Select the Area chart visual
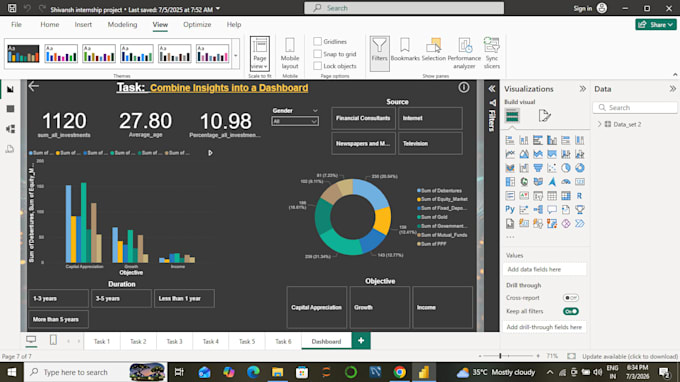Screen dimensions: 680x382 (x=524, y=154)
